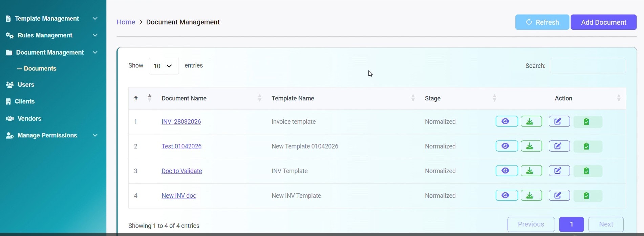Sort by Stage column arrows
644x236 pixels.
click(494, 98)
